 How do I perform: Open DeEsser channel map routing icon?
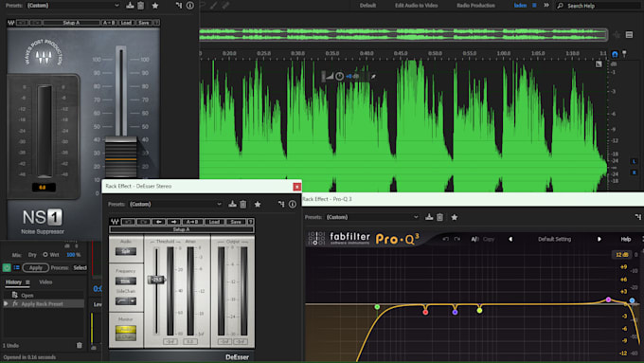pyautogui.click(x=281, y=204)
